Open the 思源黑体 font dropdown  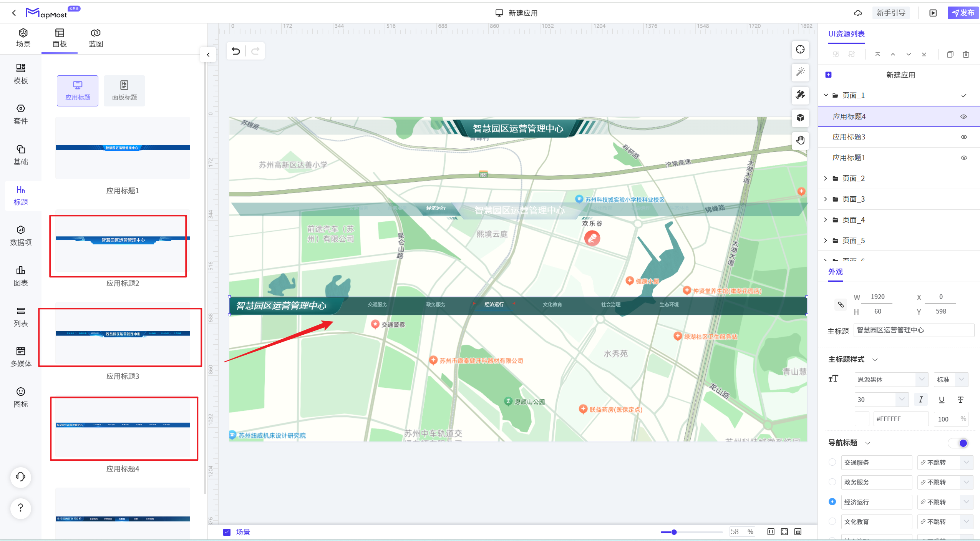[x=891, y=380]
